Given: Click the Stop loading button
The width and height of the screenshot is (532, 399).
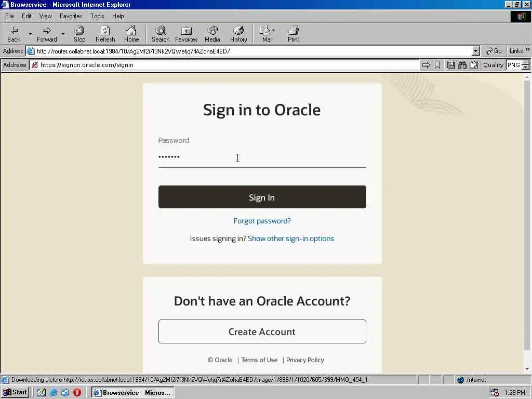Looking at the screenshot, I should coord(79,34).
